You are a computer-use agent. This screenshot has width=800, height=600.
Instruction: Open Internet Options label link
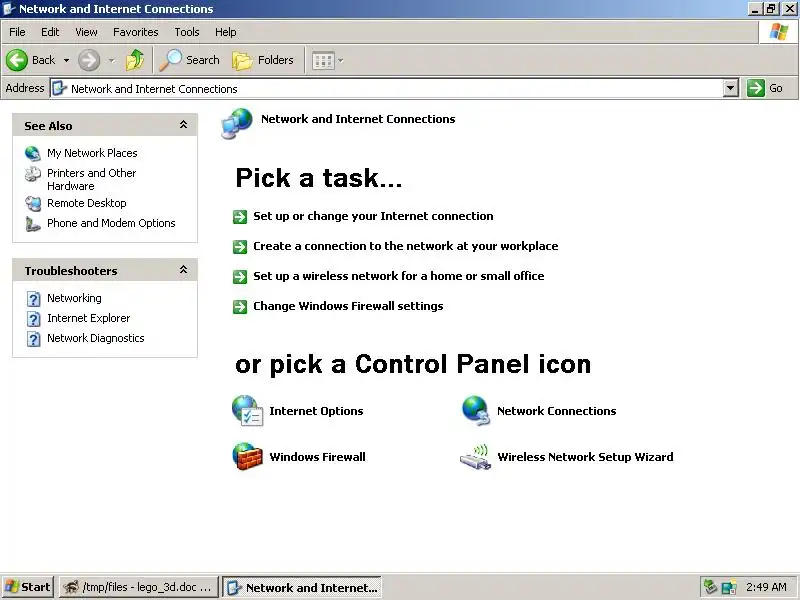(316, 411)
